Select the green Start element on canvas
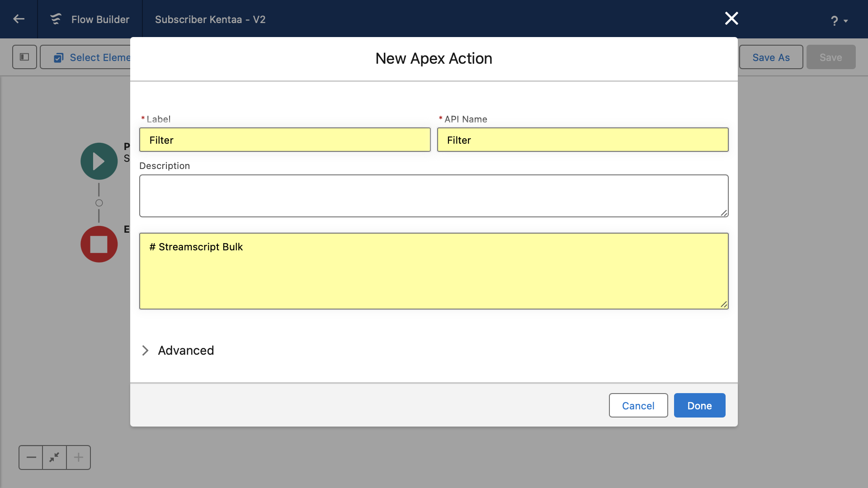868x488 pixels. pyautogui.click(x=99, y=161)
